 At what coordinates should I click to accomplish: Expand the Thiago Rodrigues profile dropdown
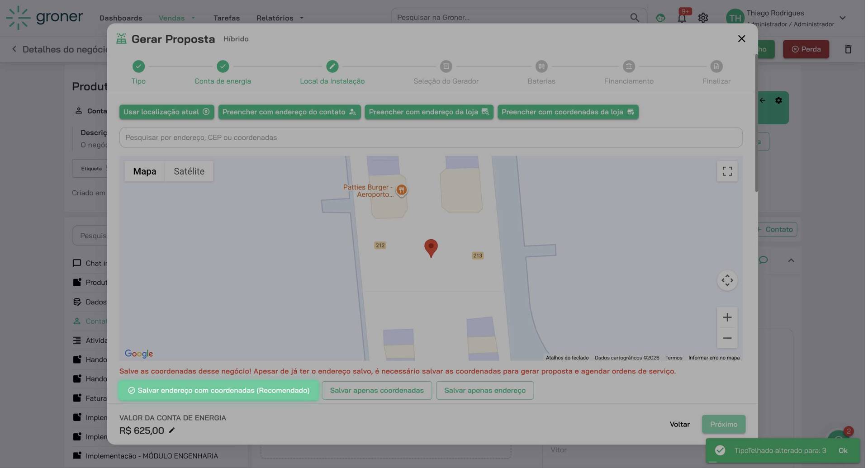tap(842, 18)
